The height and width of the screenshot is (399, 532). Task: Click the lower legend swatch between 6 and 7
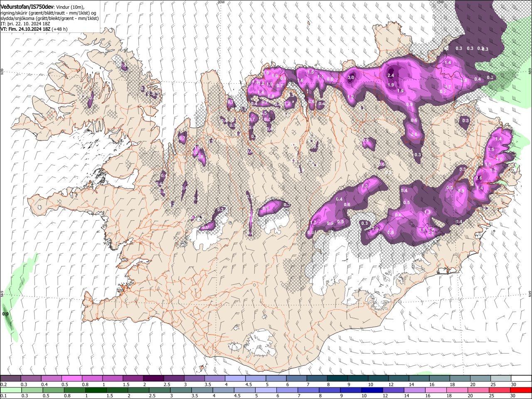(x=286, y=390)
